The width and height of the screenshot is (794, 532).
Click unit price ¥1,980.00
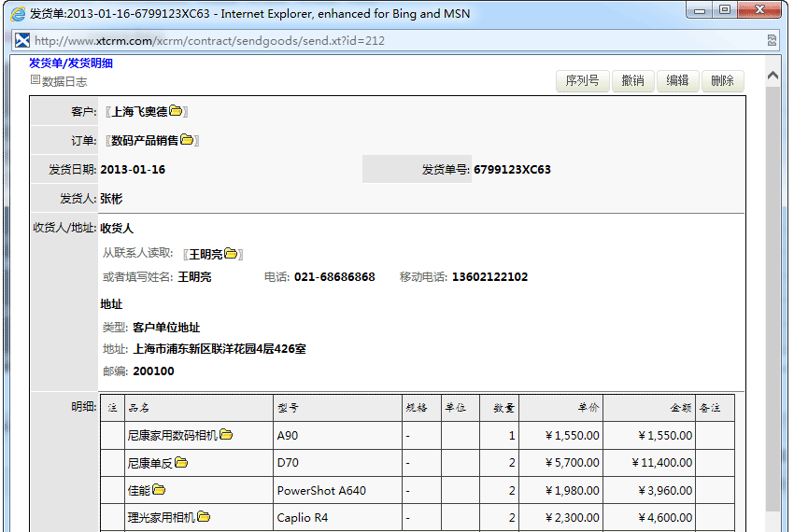coord(573,491)
